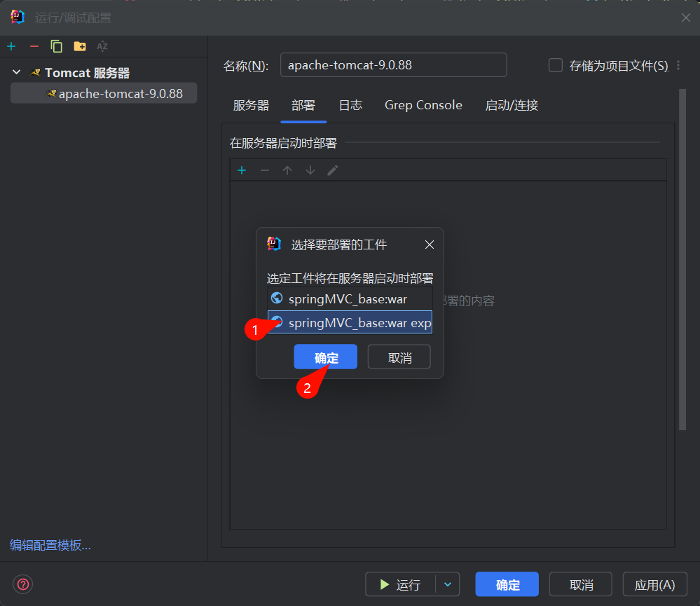Switch to the 日志 tab
Viewport: 700px width, 606px height.
click(350, 105)
